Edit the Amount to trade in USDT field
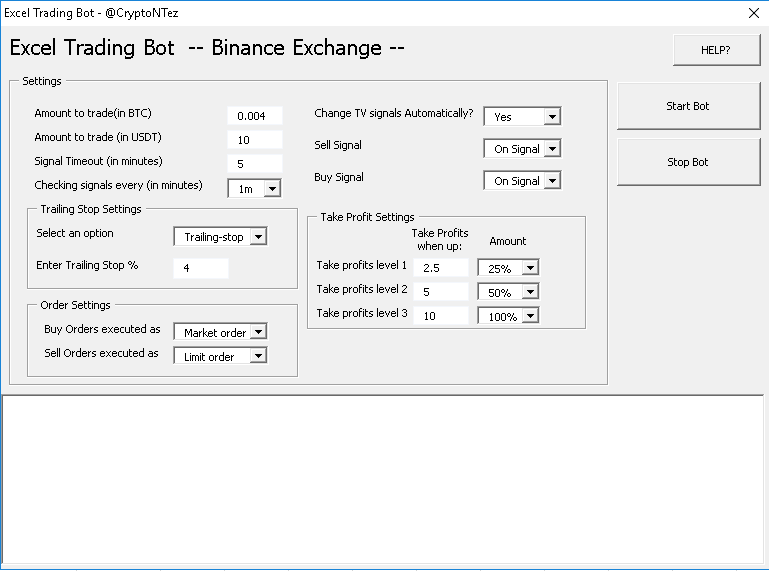Image resolution: width=769 pixels, height=571 pixels. 255,140
